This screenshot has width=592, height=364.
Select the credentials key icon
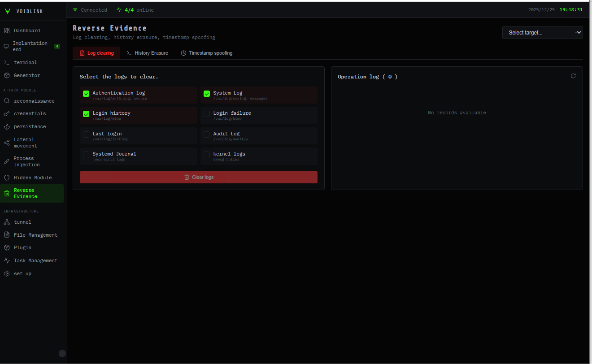(6, 113)
